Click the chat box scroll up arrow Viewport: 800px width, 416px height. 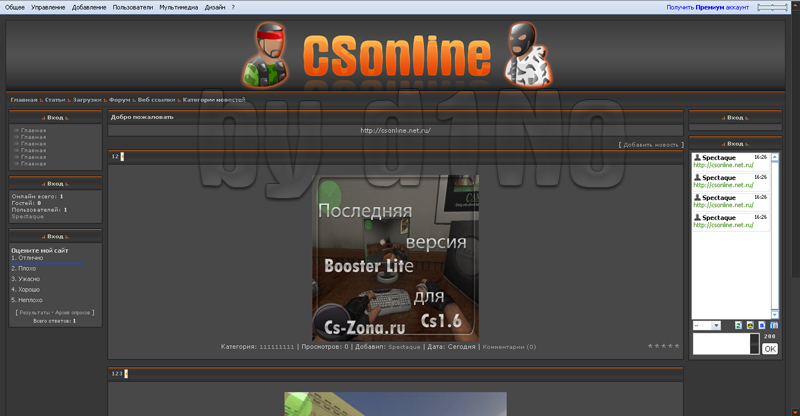pos(774,157)
